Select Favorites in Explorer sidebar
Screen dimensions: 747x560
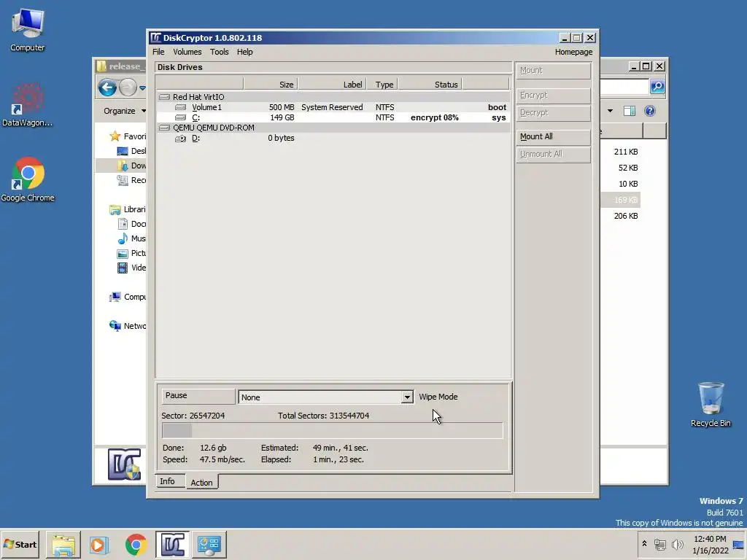[x=128, y=136]
